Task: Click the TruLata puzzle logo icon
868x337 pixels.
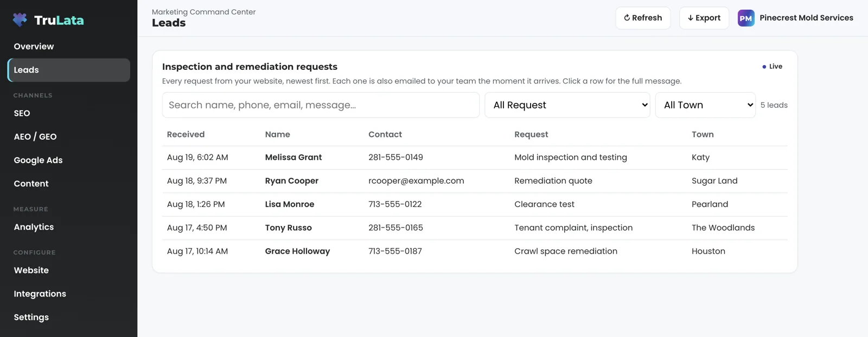Action: 20,20
